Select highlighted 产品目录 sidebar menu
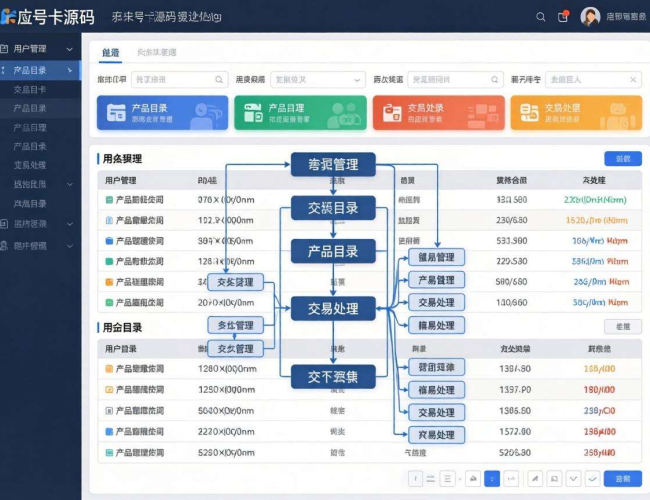The image size is (650, 500). pos(40,70)
